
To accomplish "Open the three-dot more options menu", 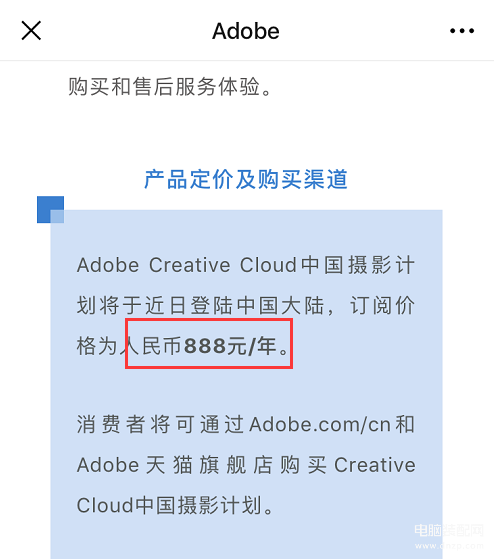I will (462, 31).
